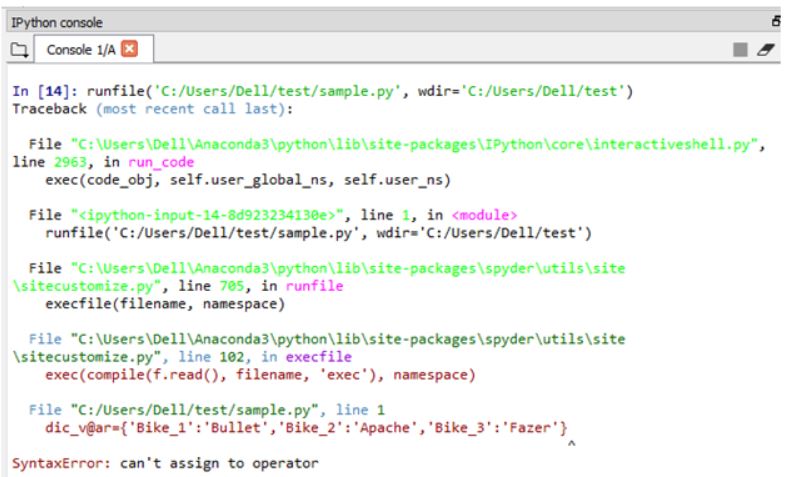Screen dimensions: 787x477
Task: Close the Console 1/A tab
Action: click(129, 49)
